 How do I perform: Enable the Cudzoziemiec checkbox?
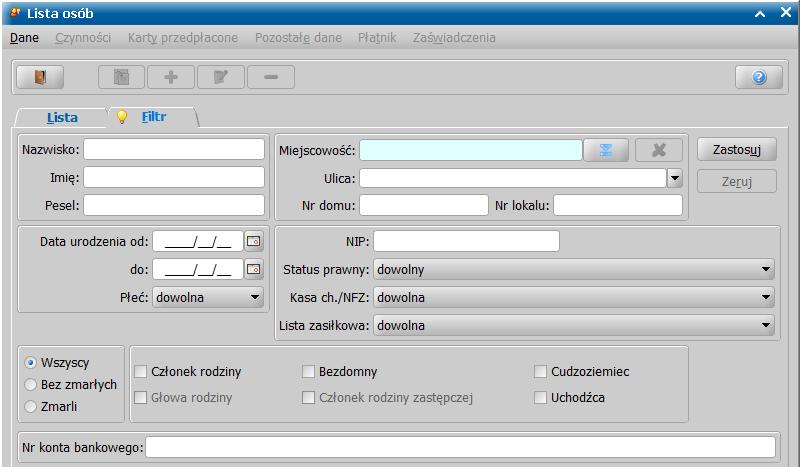540,372
